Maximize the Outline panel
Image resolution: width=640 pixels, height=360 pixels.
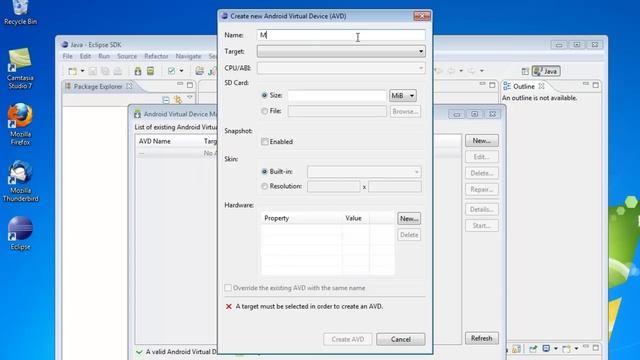596,85
